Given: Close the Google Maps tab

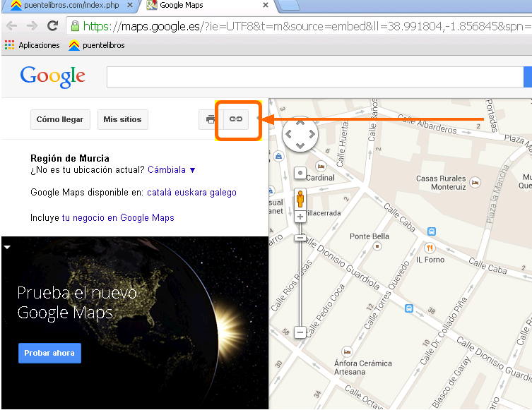Looking at the screenshot, I should [x=266, y=5].
